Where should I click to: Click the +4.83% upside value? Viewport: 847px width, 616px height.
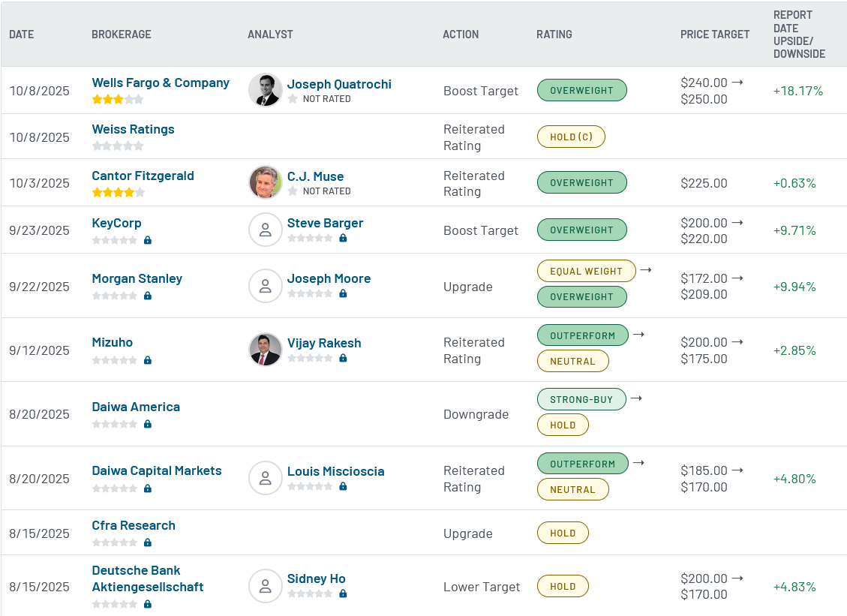794,587
